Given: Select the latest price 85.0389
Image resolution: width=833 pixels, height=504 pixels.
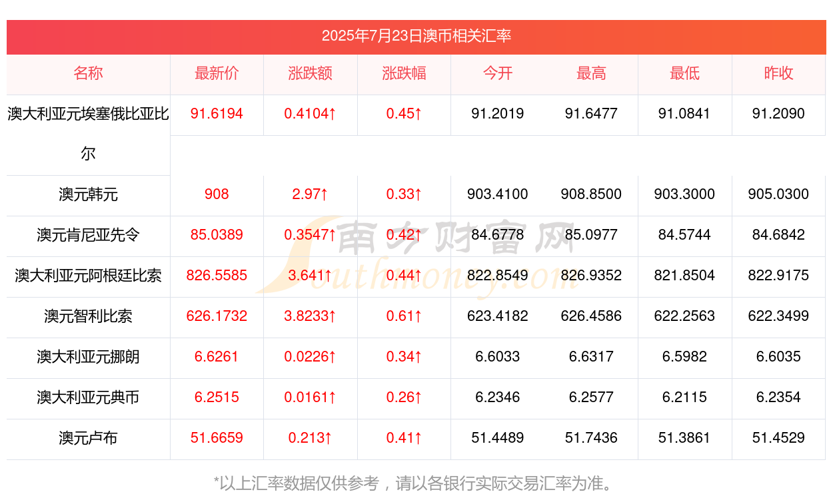Looking at the screenshot, I should pyautogui.click(x=217, y=235).
